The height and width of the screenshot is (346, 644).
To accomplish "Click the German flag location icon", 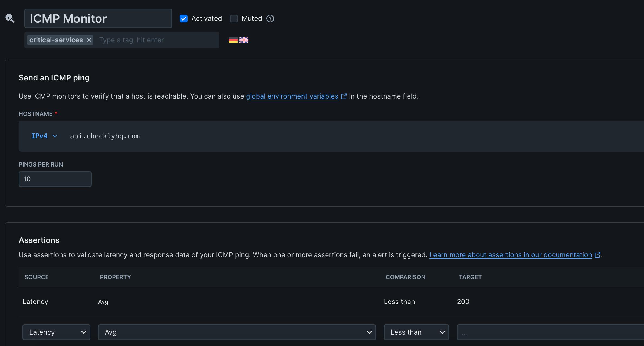I will pos(233,40).
